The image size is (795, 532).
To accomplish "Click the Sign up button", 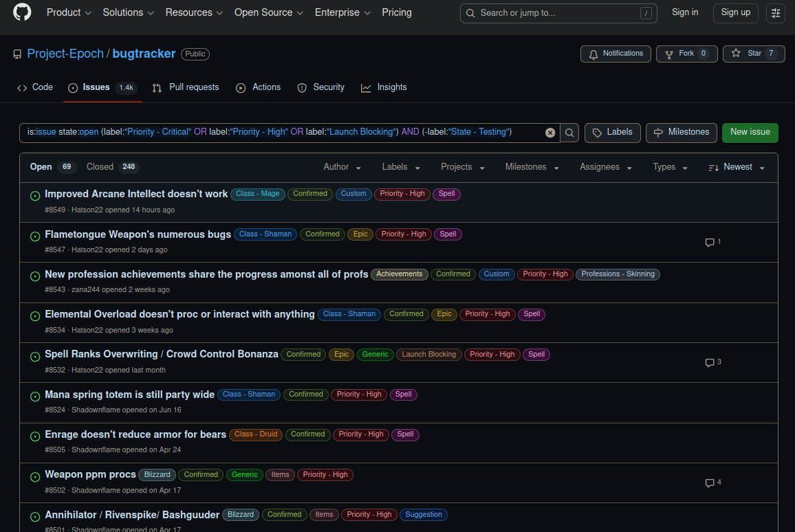I will (x=736, y=12).
